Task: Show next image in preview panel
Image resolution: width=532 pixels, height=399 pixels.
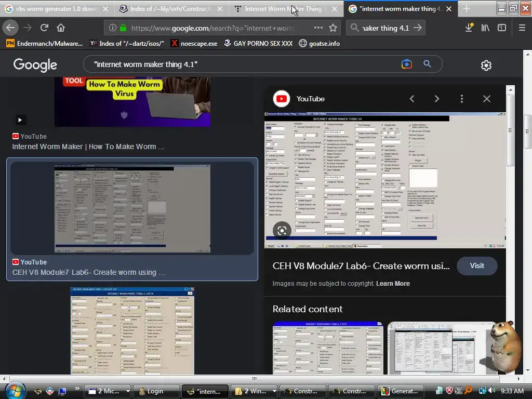Action: click(x=436, y=99)
